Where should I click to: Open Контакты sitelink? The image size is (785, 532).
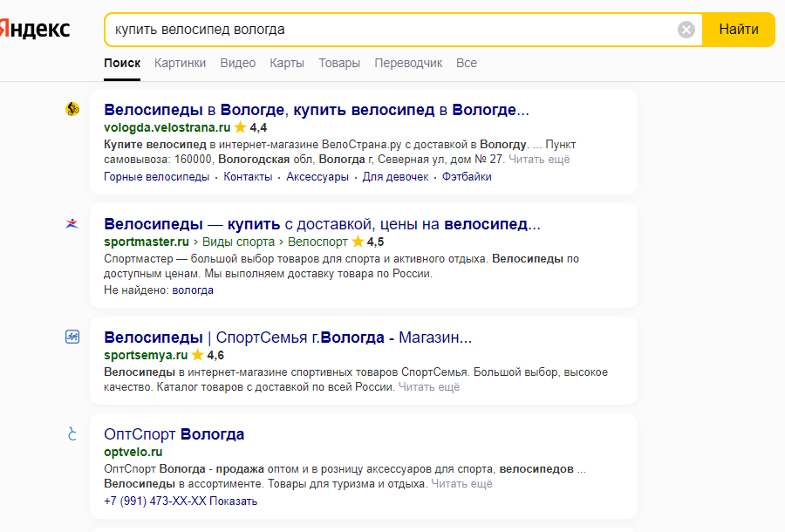[x=248, y=177]
